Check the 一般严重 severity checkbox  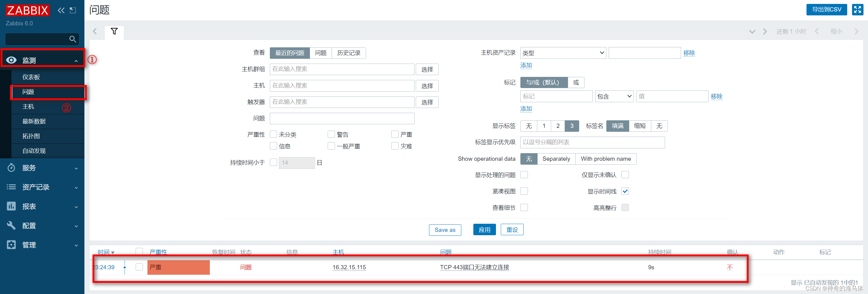click(331, 146)
